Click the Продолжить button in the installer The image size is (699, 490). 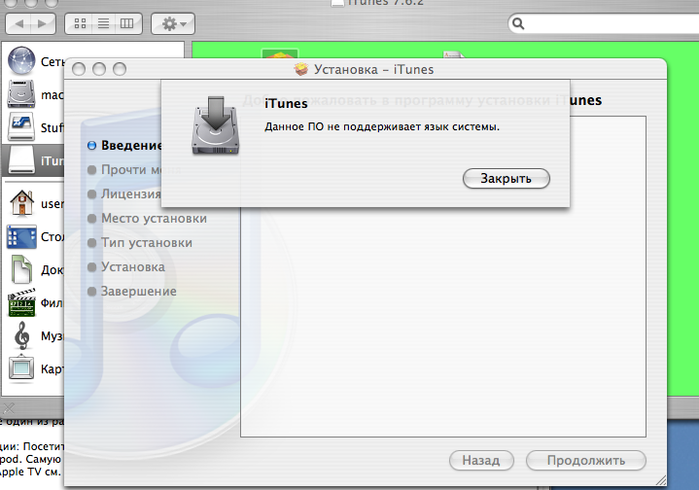coord(586,460)
